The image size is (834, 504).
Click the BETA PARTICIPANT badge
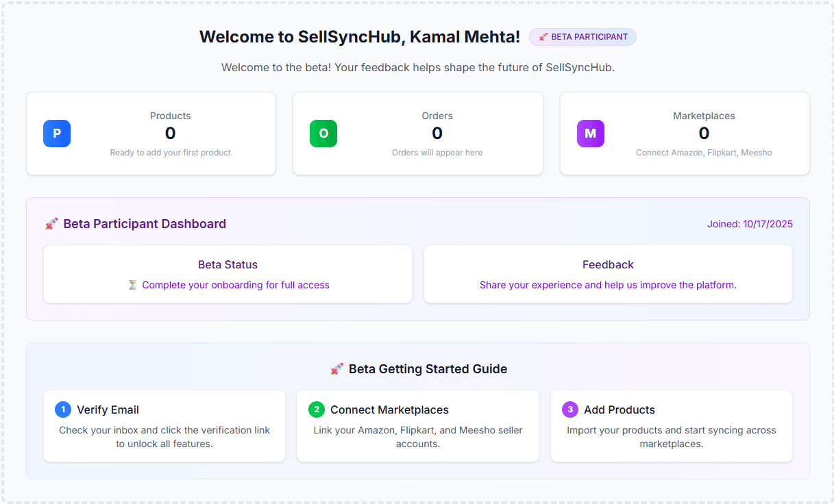(x=582, y=37)
